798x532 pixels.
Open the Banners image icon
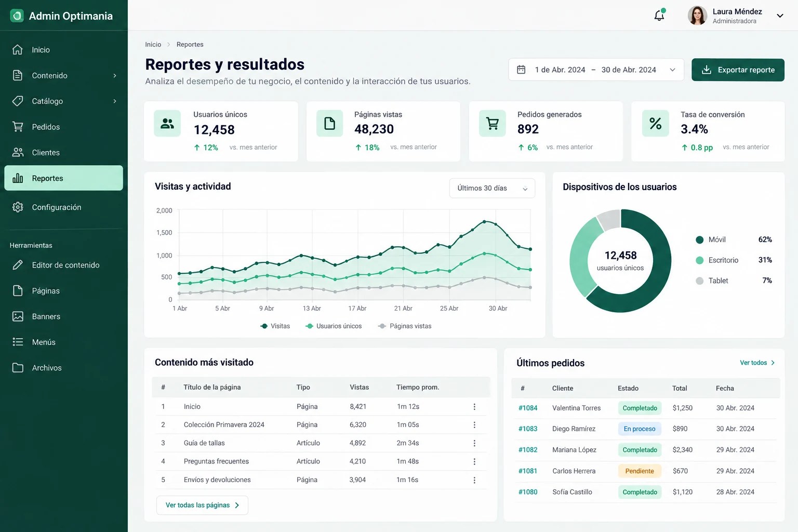coord(18,316)
